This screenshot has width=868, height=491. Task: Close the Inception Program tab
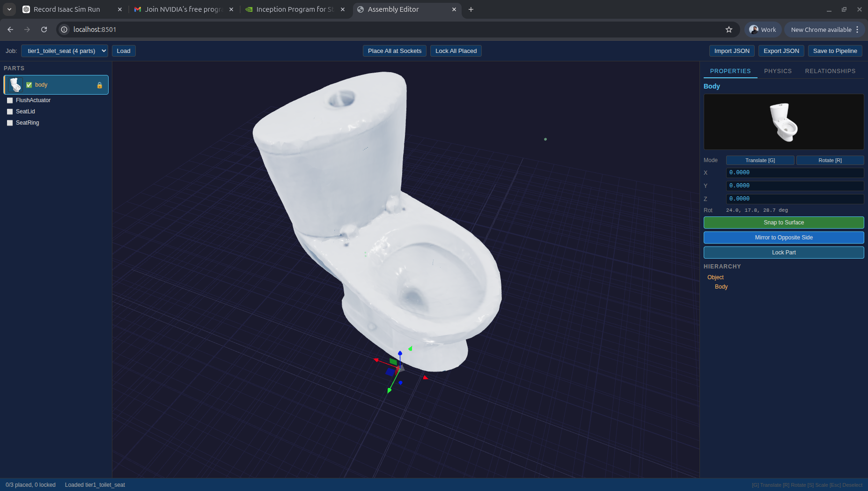tap(343, 9)
